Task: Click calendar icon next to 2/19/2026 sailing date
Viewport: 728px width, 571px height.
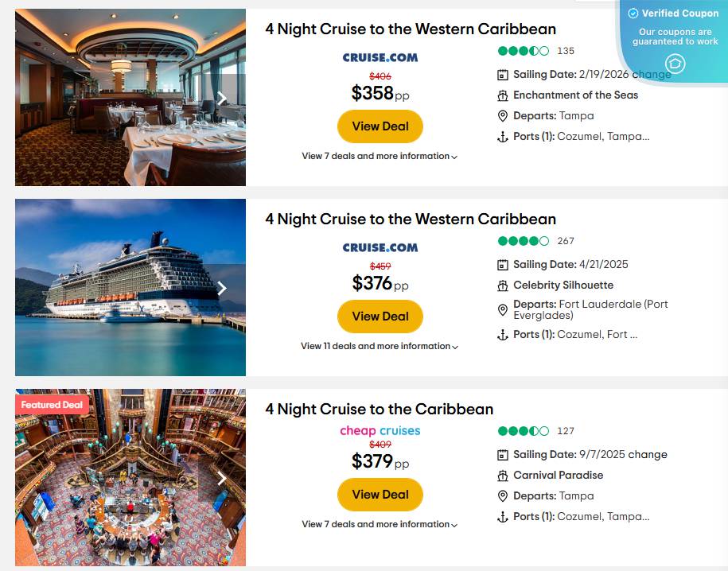Action: point(503,74)
